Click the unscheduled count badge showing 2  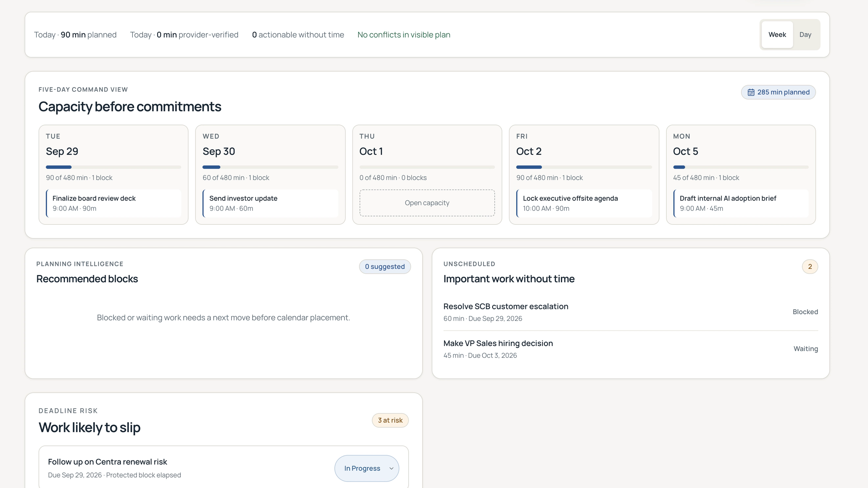[810, 267]
